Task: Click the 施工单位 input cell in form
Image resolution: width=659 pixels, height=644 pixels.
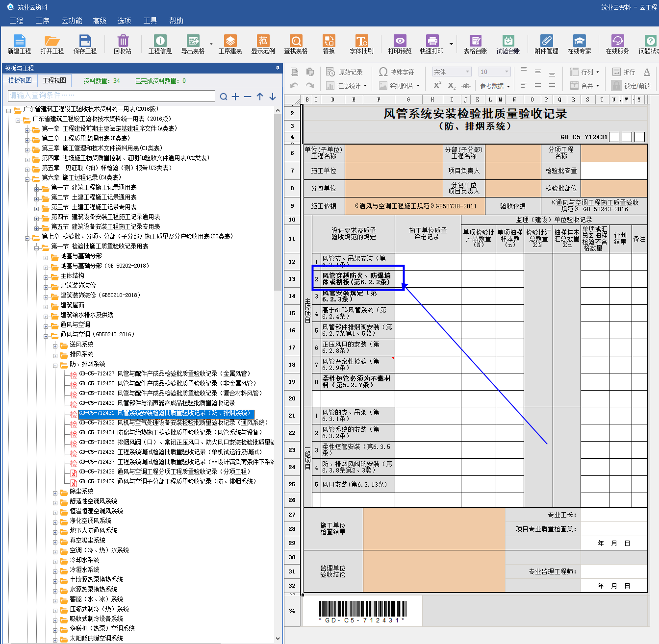Action: [x=394, y=171]
